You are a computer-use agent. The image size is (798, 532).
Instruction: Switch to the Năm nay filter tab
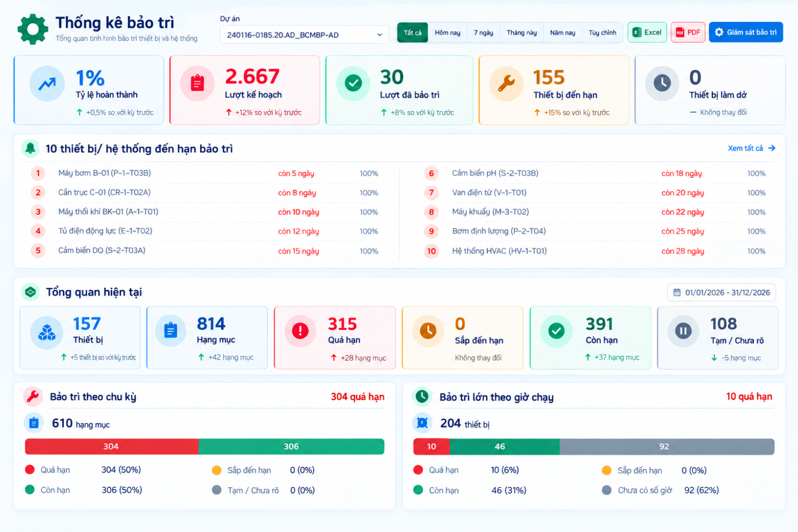(x=562, y=33)
